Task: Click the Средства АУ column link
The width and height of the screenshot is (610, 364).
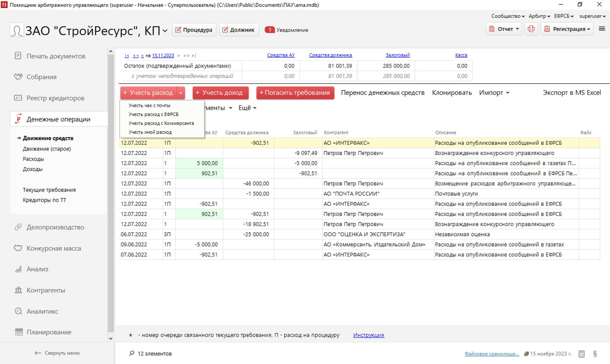Action: point(281,55)
